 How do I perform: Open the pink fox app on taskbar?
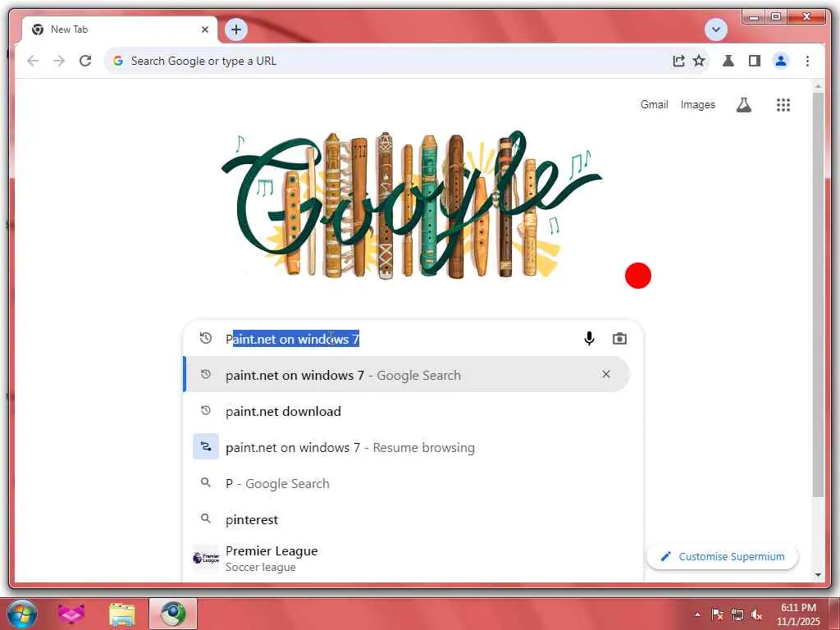pyautogui.click(x=71, y=614)
